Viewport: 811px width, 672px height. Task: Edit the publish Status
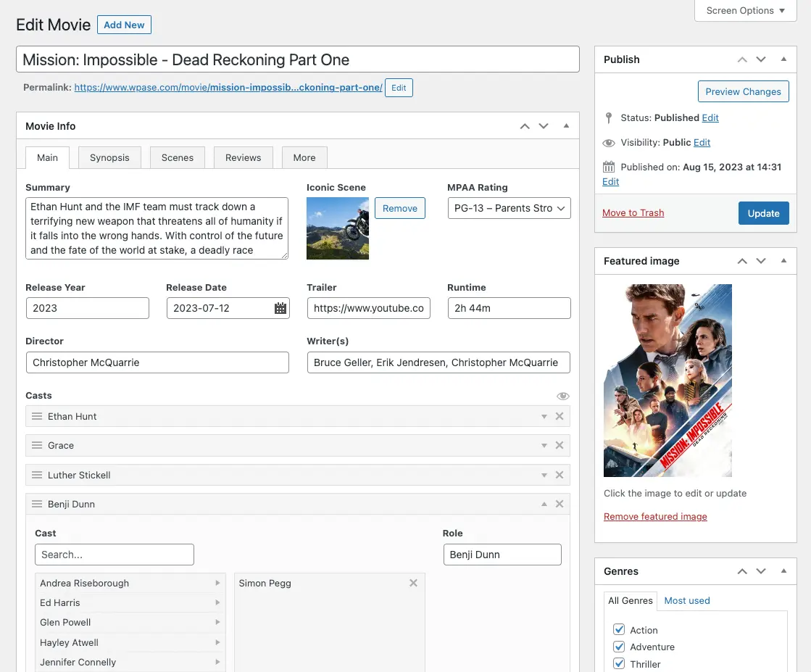point(710,118)
